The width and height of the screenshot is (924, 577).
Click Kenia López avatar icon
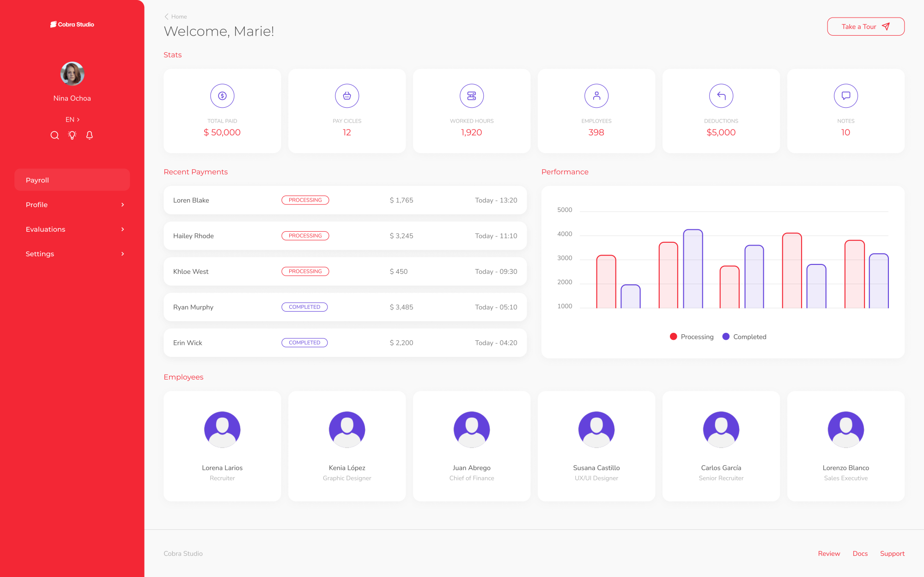pyautogui.click(x=347, y=430)
